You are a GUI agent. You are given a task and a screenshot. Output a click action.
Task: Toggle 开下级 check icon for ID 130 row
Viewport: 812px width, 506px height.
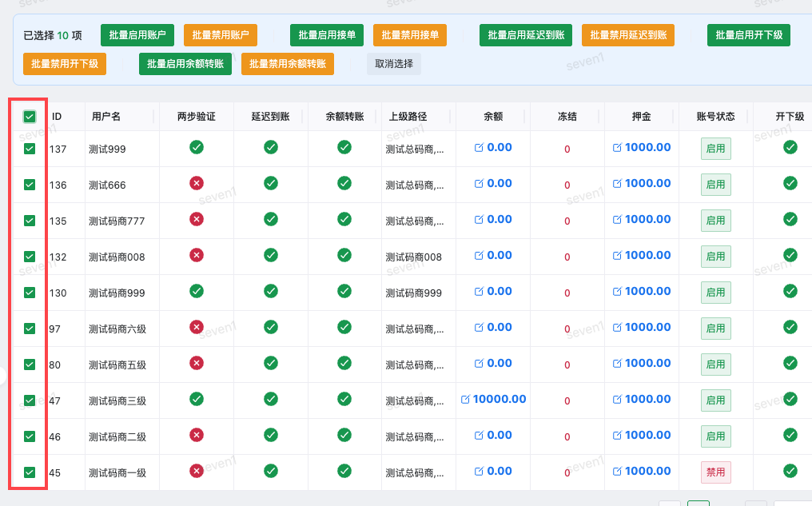(x=790, y=291)
